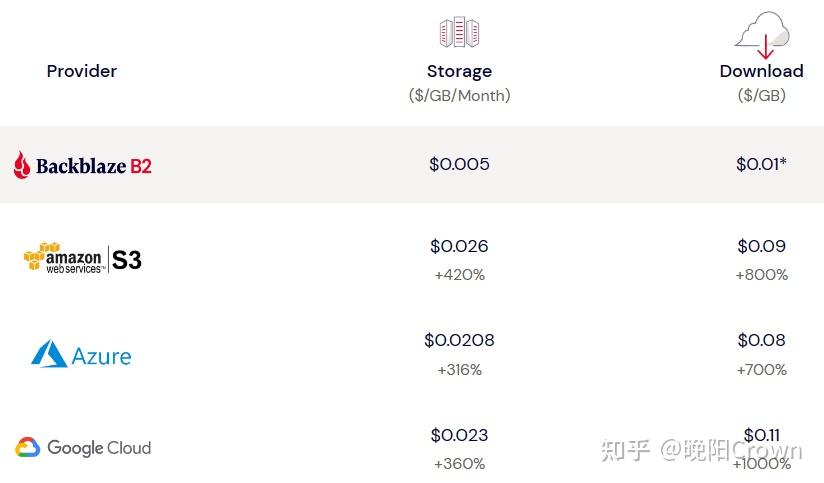The width and height of the screenshot is (824, 483).
Task: Select the Backblaze B2 storage price $0.005
Action: [x=459, y=164]
